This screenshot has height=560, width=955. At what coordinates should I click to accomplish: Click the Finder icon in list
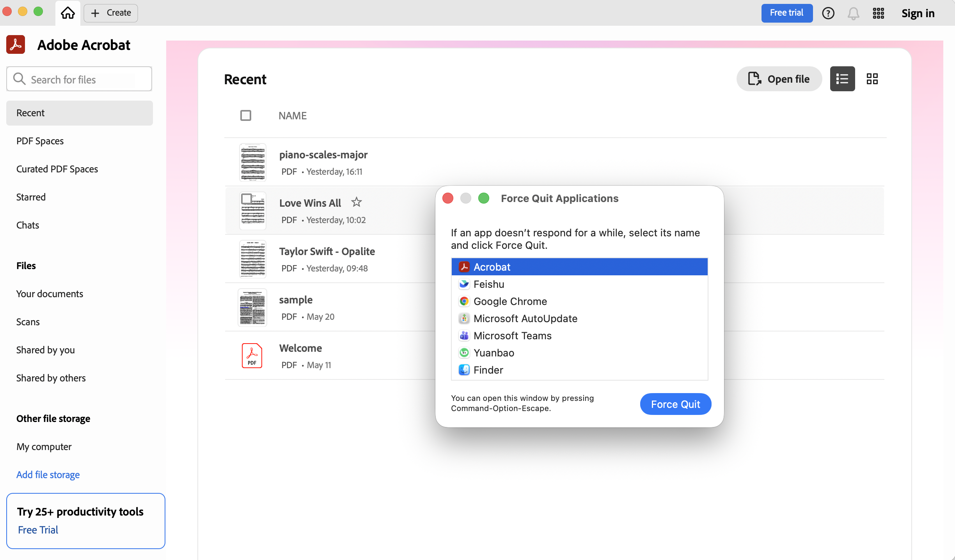(x=464, y=370)
